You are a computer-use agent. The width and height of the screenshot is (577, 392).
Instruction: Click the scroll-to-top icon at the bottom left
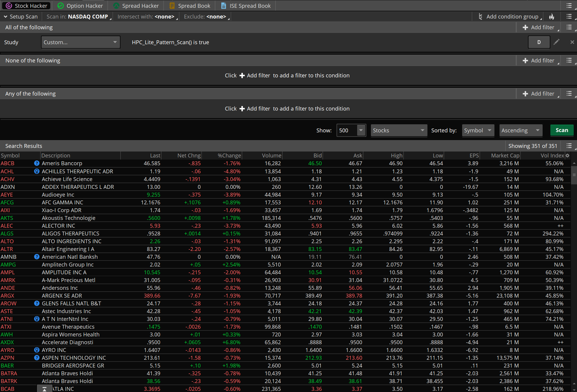[x=44, y=389]
